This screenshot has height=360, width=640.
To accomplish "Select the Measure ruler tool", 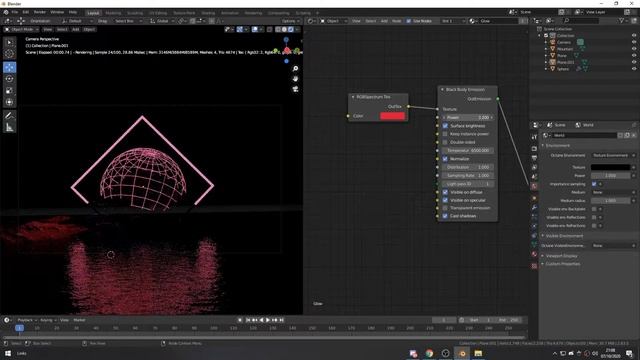I will pyautogui.click(x=10, y=128).
